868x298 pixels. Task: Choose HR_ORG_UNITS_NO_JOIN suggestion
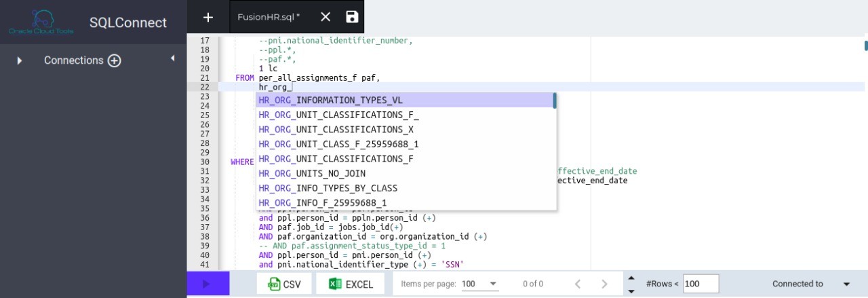click(406, 174)
